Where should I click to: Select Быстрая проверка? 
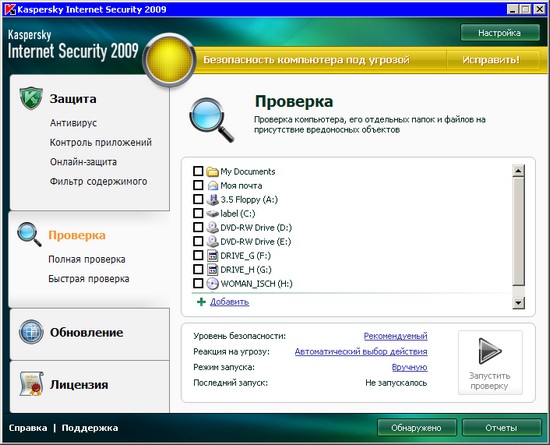tap(89, 279)
